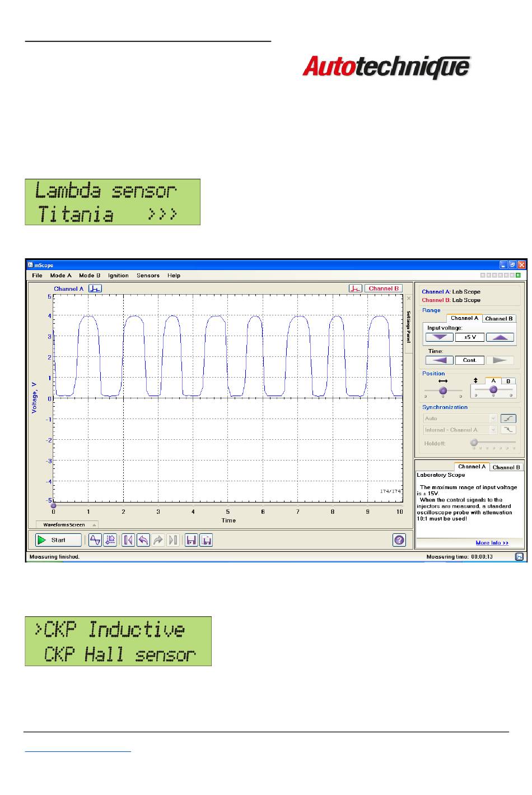Click the Channel A label above graph
532x795 pixels.
pos(69,289)
